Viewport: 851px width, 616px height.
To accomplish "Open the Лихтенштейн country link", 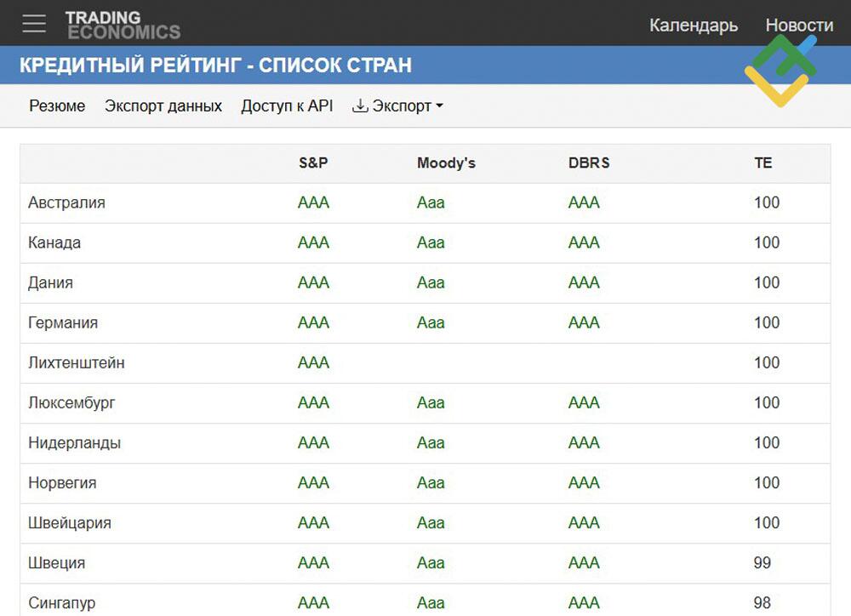I will coord(77,362).
